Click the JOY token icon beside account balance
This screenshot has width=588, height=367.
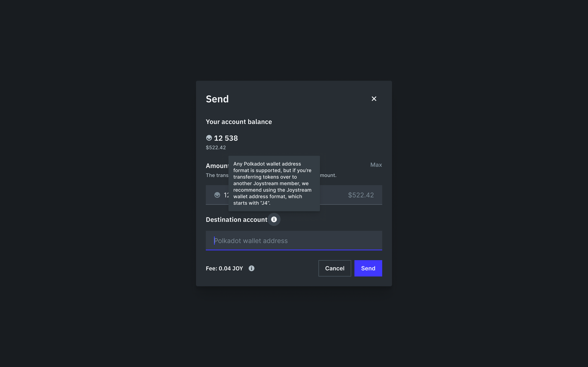(x=209, y=138)
